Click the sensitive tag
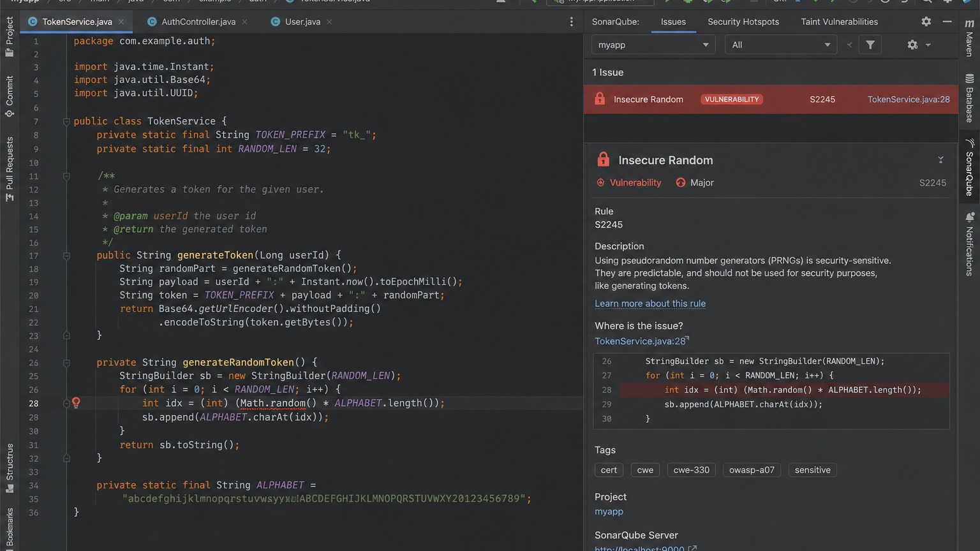This screenshot has width=980, height=551. tap(812, 470)
